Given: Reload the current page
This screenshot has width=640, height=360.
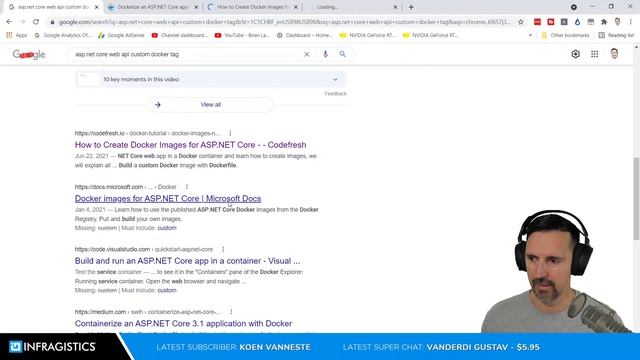Looking at the screenshot, I should [36, 22].
